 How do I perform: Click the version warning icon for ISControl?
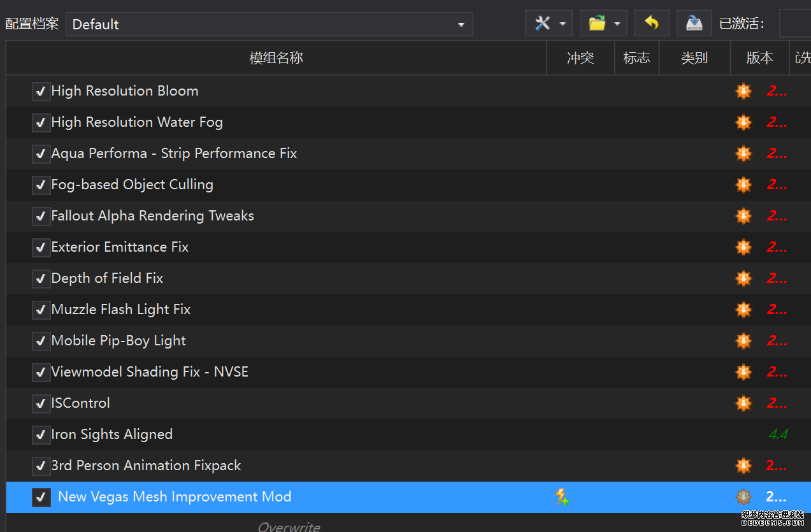click(x=743, y=403)
